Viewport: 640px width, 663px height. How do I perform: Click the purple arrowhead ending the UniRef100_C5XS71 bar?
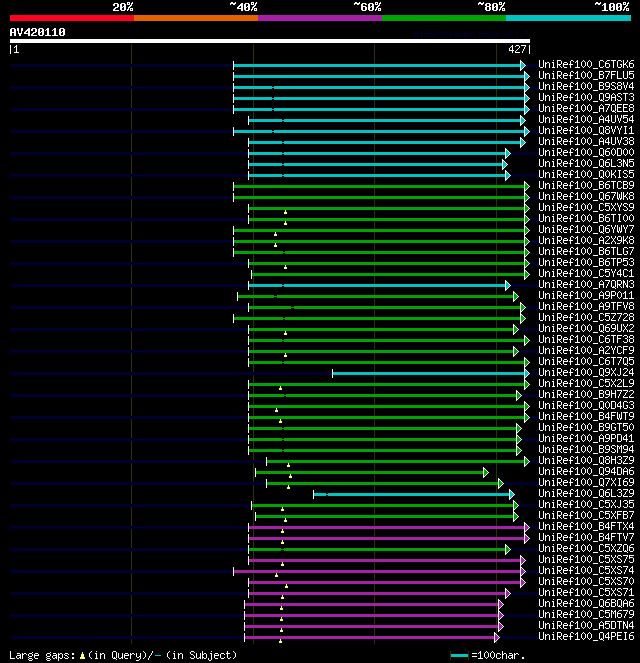[508, 593]
